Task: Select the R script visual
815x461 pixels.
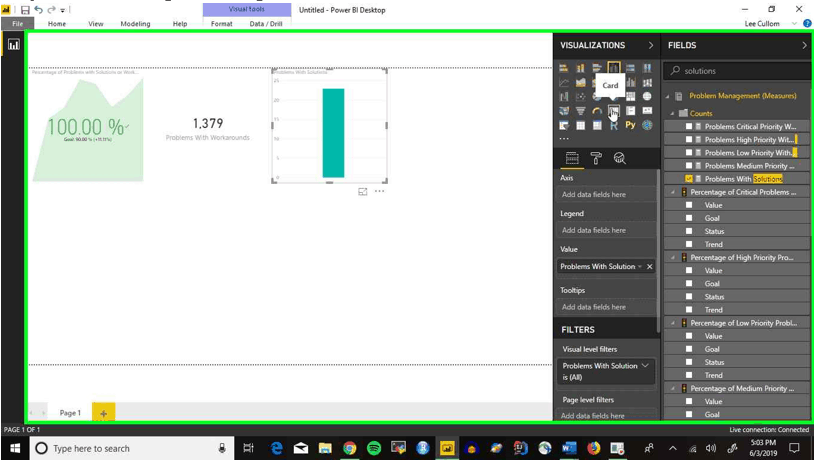Action: [x=614, y=125]
